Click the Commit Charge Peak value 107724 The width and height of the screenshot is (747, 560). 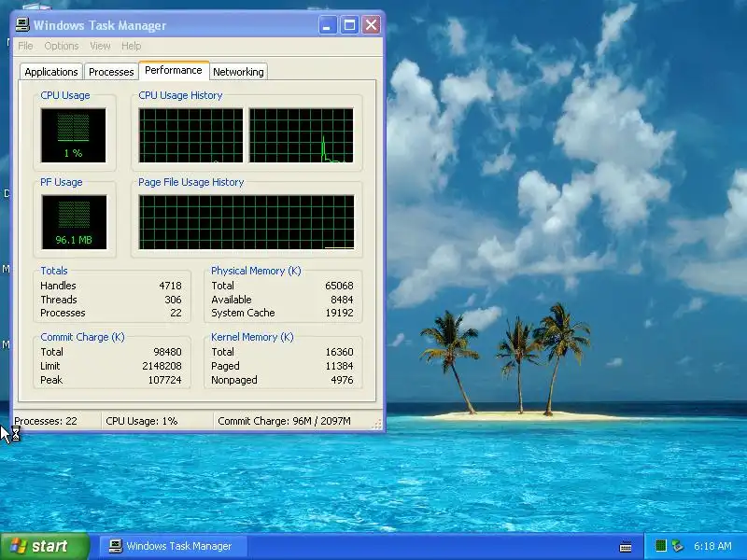[165, 380]
